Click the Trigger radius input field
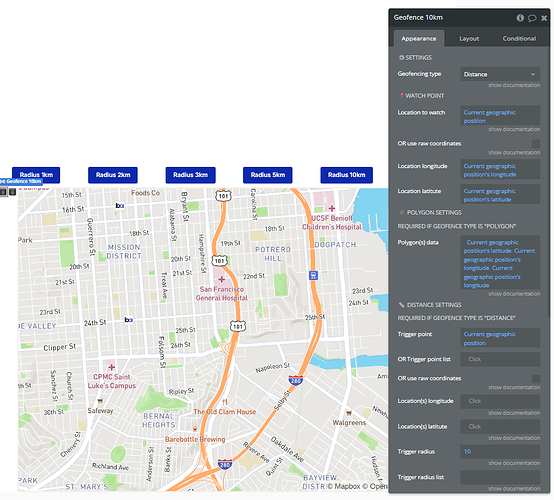This screenshot has width=554, height=500. click(500, 452)
